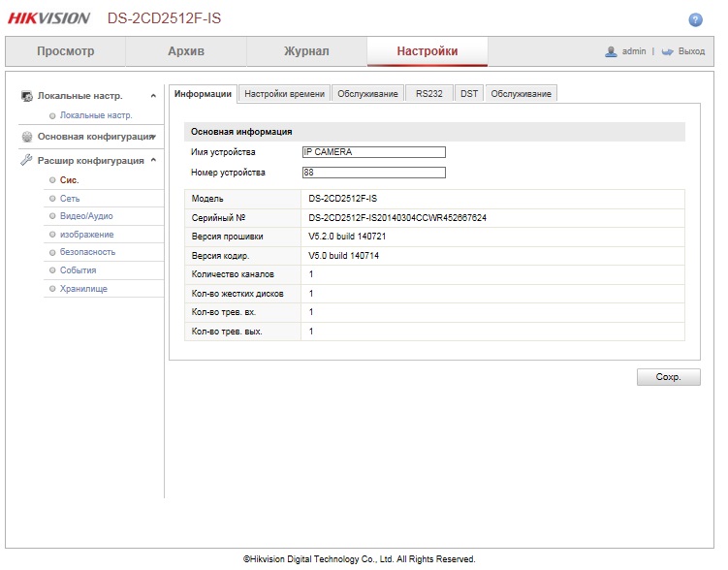Click encoder version V5.0 build 140714

point(343,256)
